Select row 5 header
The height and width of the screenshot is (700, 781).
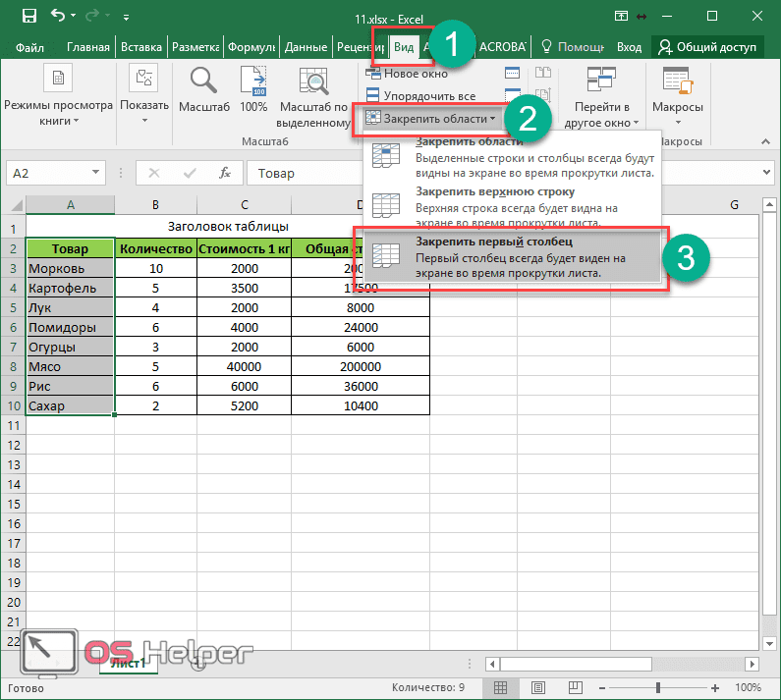(x=14, y=307)
